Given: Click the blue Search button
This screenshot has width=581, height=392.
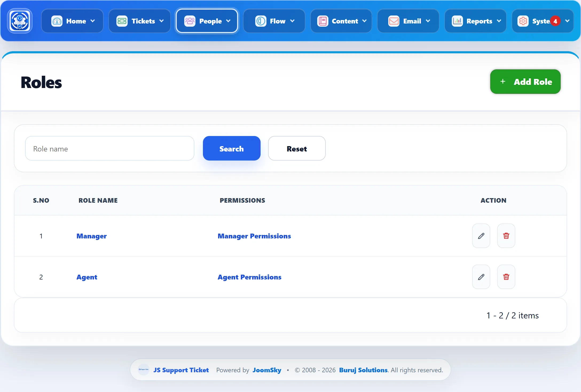Looking at the screenshot, I should 231,148.
